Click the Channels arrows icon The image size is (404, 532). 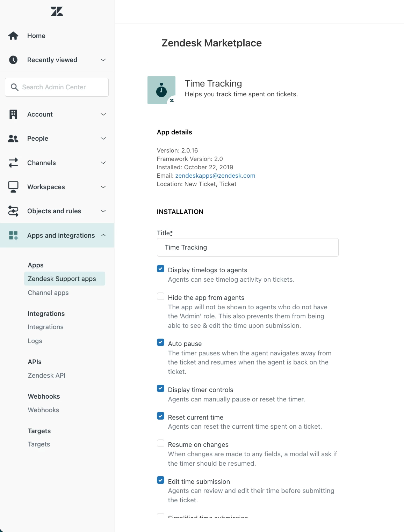pyautogui.click(x=13, y=163)
